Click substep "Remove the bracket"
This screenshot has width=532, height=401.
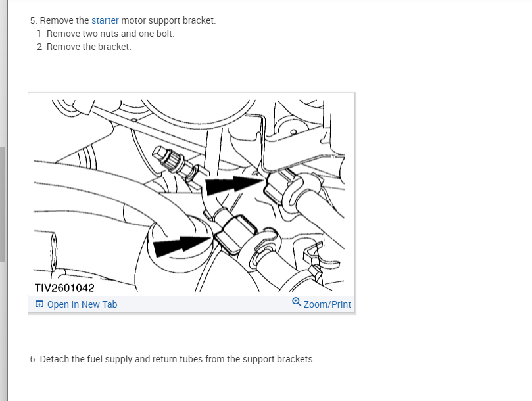89,47
